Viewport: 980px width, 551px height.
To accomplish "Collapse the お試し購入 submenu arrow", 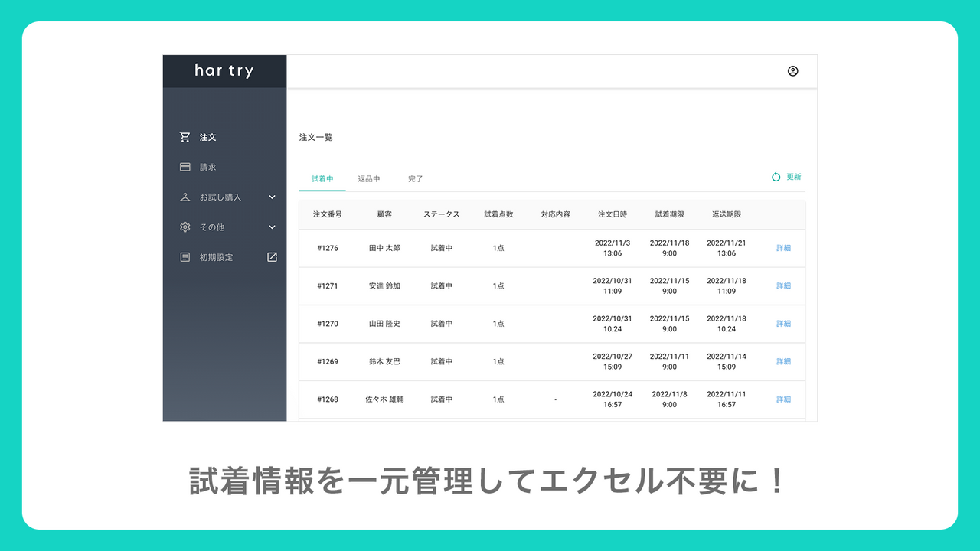I will pyautogui.click(x=272, y=197).
